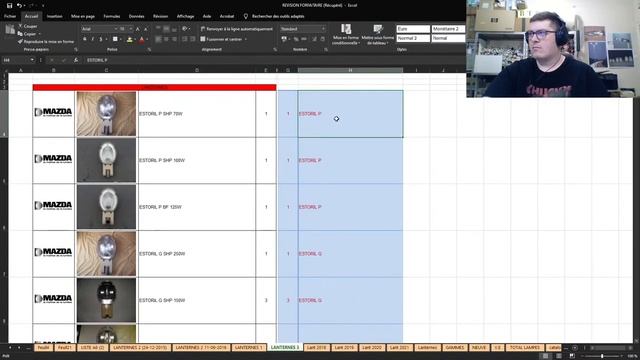Enable Renvoyer à la ligne automatiquement

tap(237, 29)
